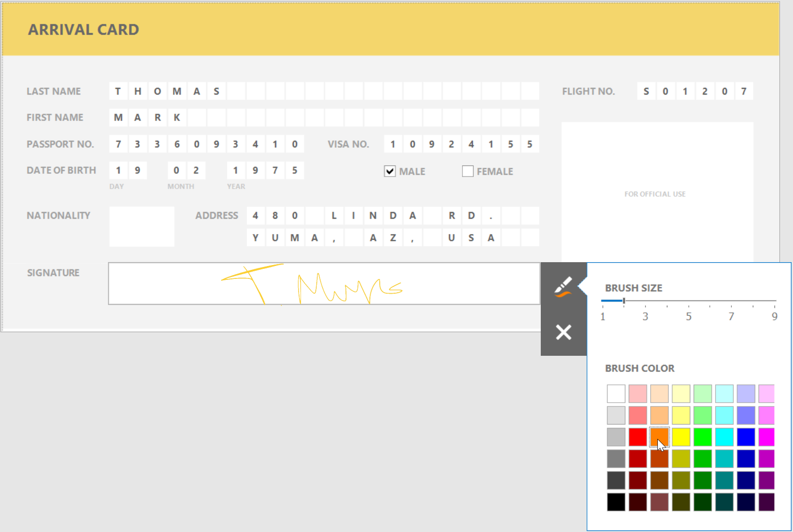Screen dimensions: 793x532
Task: Click the ARRIVAL CARD title text
Action: [x=84, y=30]
